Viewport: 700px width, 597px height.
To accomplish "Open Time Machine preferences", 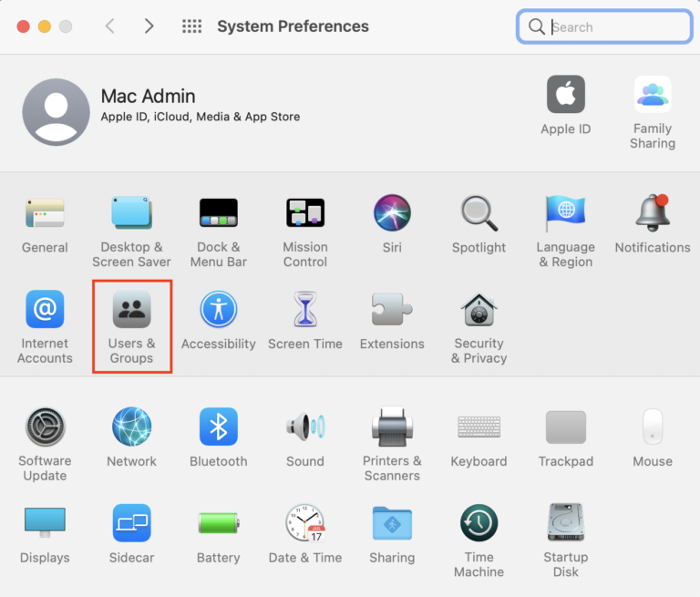I will [x=479, y=523].
